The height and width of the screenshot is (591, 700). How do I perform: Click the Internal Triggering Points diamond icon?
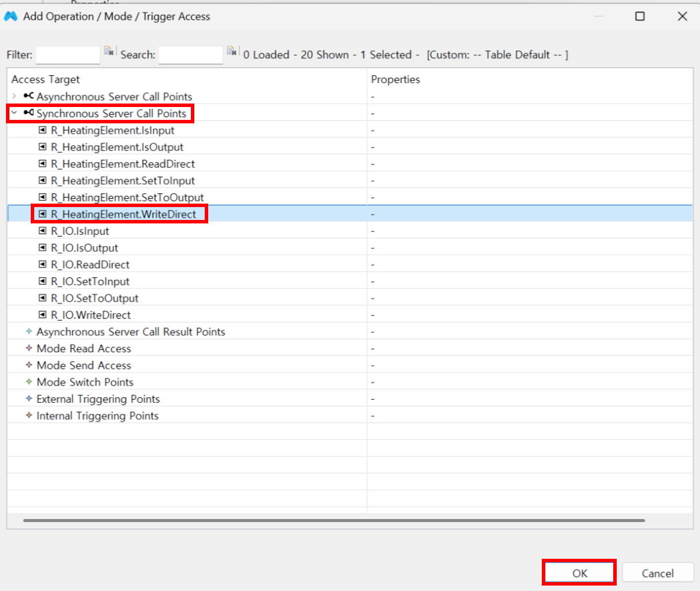29,416
